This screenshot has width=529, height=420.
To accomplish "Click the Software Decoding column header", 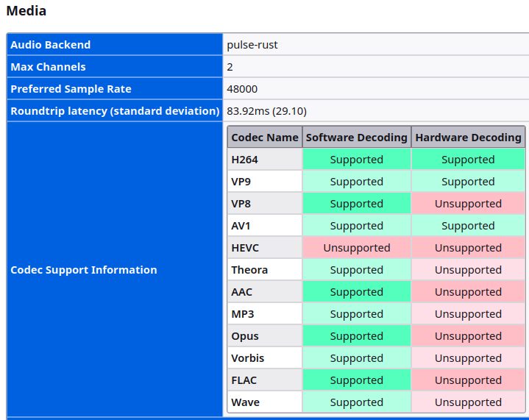I will (357, 138).
